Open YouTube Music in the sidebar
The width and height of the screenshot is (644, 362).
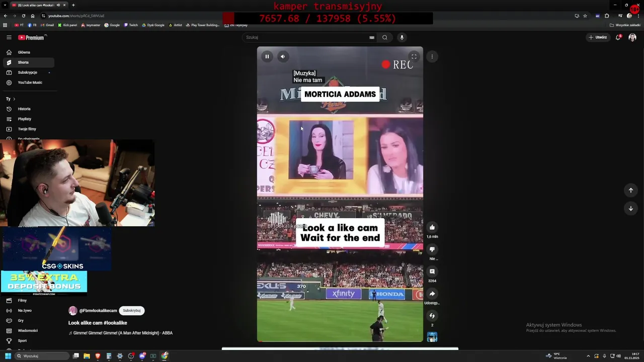coord(28,82)
